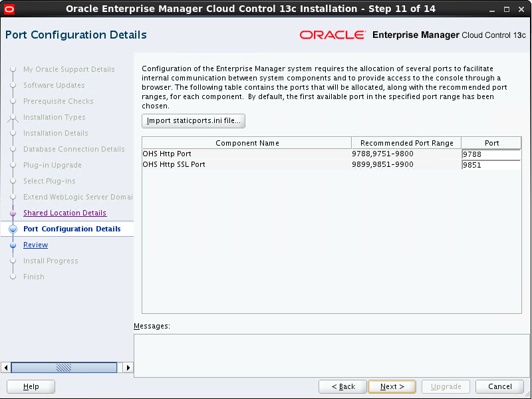Click the Extend WebLogic Server Domain step

(x=78, y=197)
